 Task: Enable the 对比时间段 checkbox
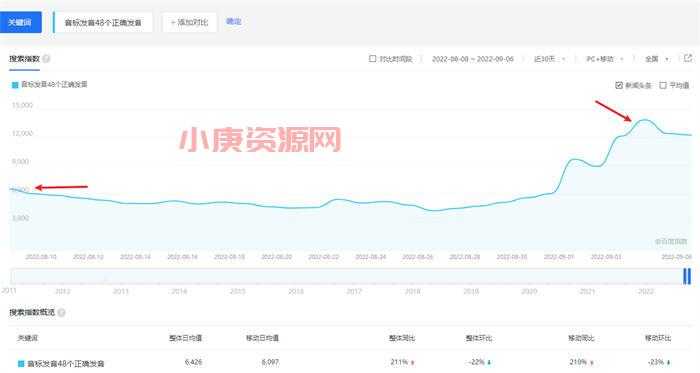tap(372, 59)
